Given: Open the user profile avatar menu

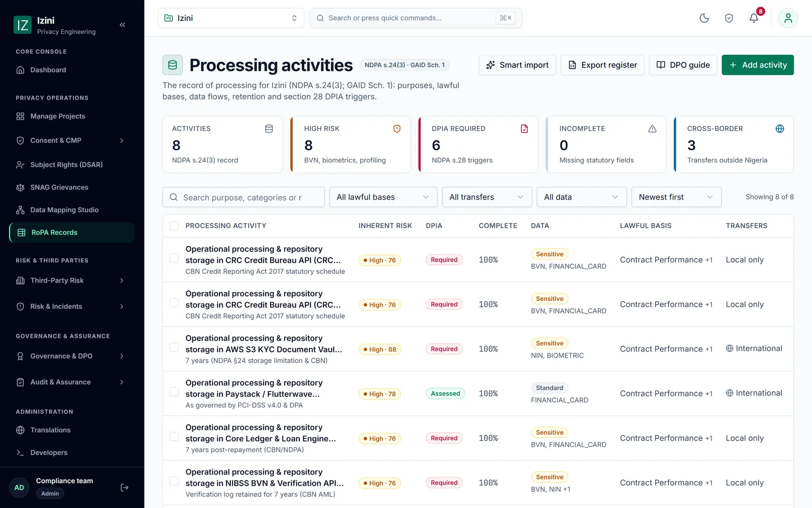Looking at the screenshot, I should (788, 18).
